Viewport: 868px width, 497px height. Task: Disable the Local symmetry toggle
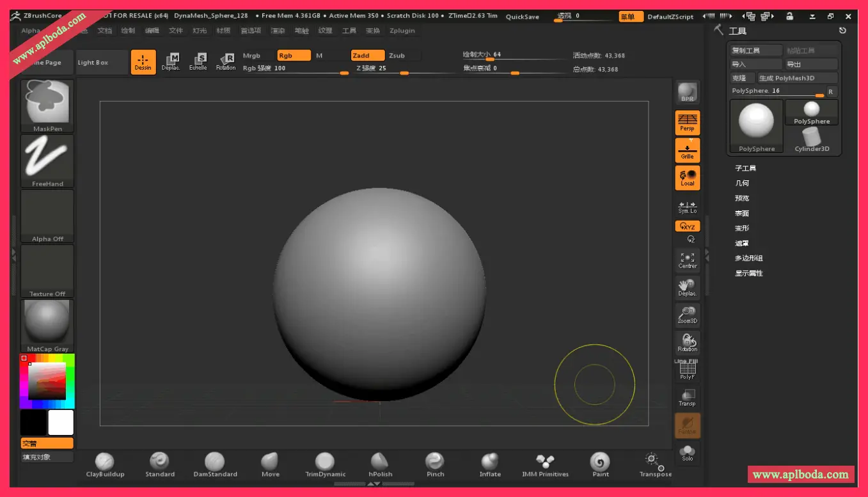pos(688,178)
